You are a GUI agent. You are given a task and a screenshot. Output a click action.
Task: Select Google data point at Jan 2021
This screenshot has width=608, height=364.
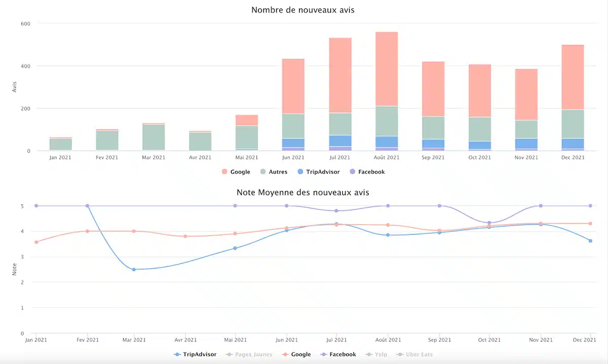coord(36,242)
